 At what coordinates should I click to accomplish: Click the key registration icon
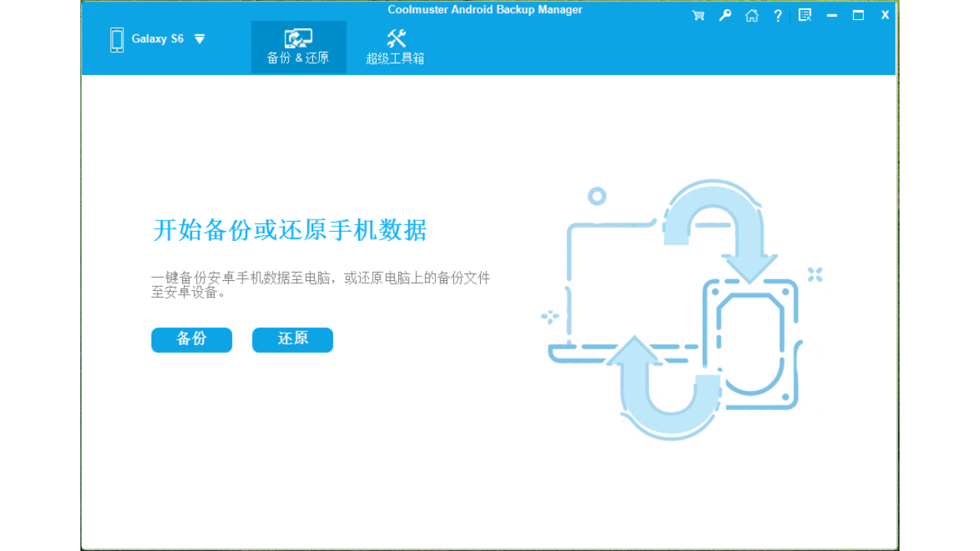[724, 15]
